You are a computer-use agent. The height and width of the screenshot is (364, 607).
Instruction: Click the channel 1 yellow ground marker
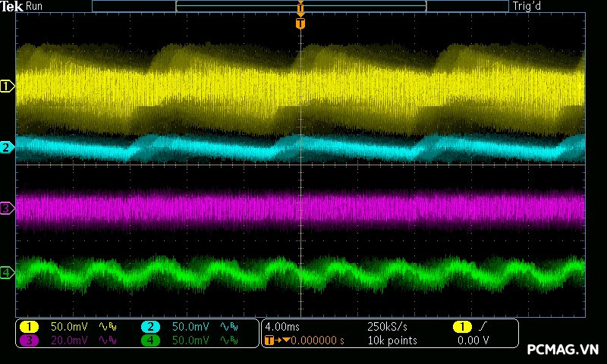pos(7,86)
